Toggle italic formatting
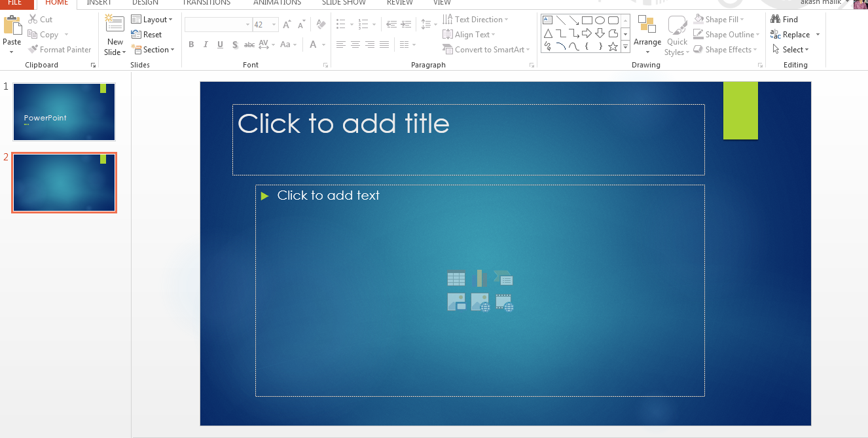 [x=205, y=44]
